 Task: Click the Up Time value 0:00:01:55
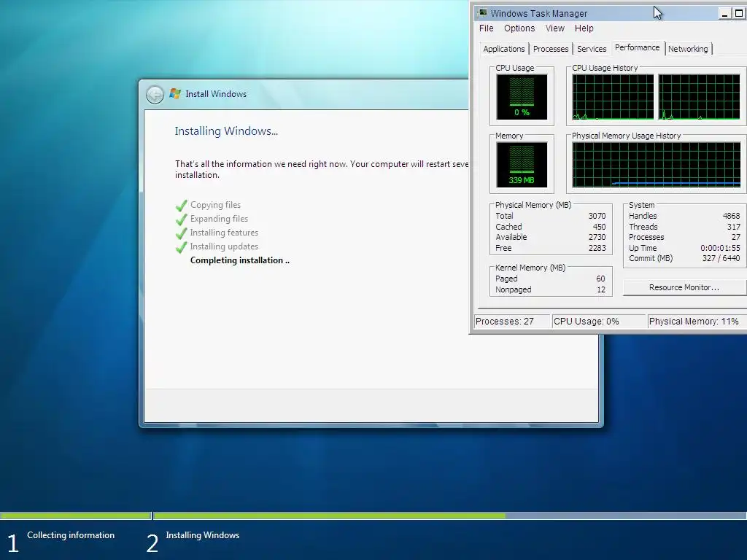720,248
